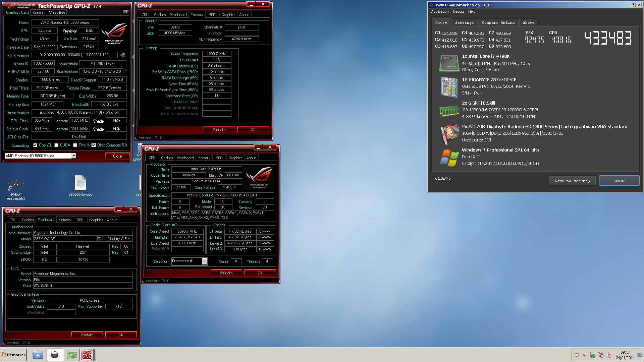The height and width of the screenshot is (362, 644).
Task: Click OK in CPU-Z processor window
Action: pyautogui.click(x=260, y=273)
